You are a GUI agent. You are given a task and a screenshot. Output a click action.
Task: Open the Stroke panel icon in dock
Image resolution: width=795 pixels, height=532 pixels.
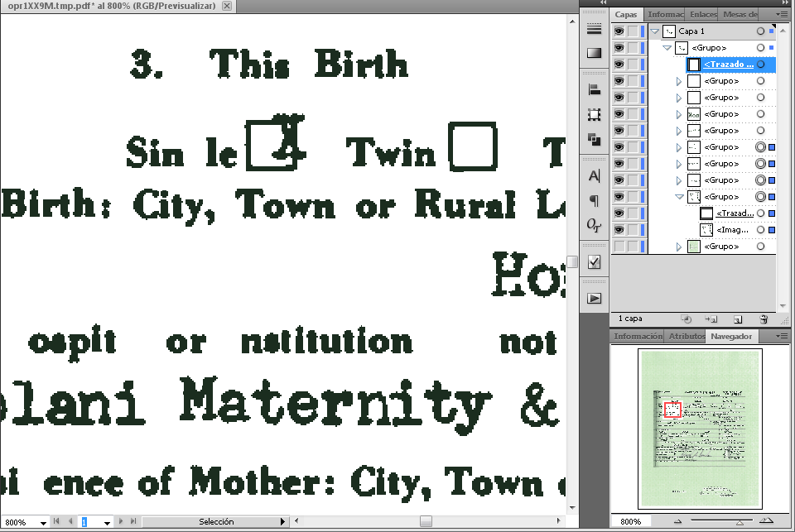click(594, 29)
